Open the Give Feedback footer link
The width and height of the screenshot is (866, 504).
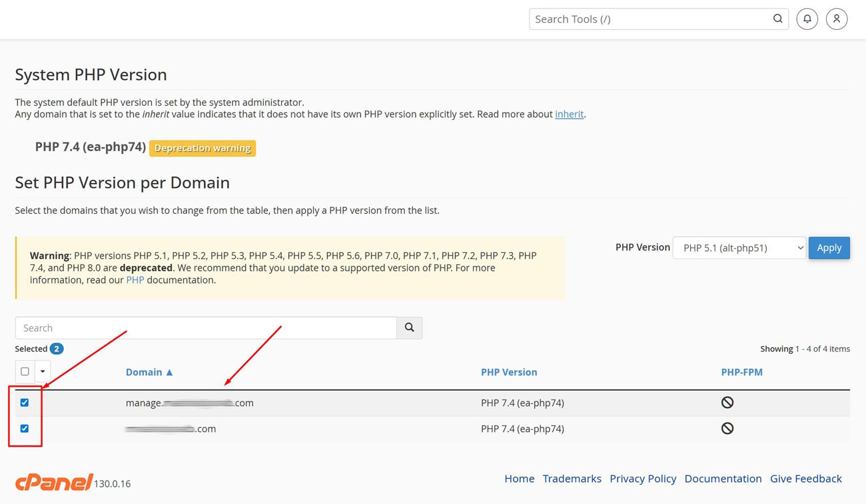pos(805,479)
